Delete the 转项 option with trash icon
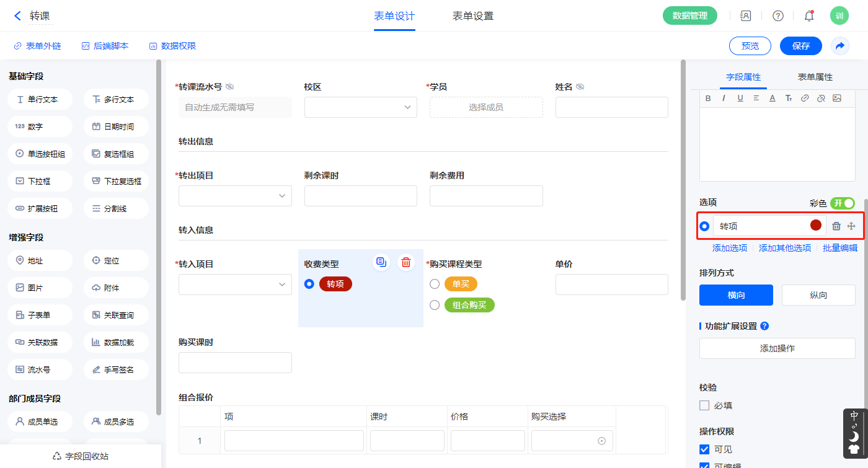The width and height of the screenshot is (868, 468). (836, 226)
